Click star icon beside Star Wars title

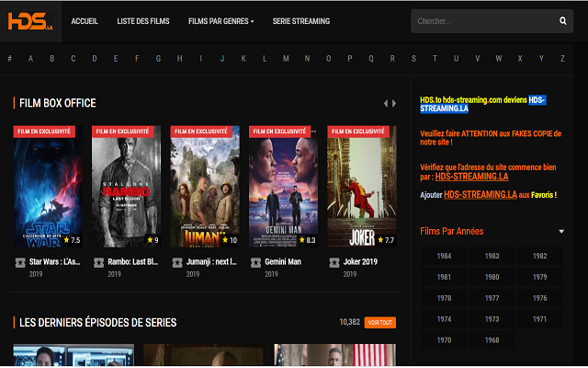click(20, 262)
